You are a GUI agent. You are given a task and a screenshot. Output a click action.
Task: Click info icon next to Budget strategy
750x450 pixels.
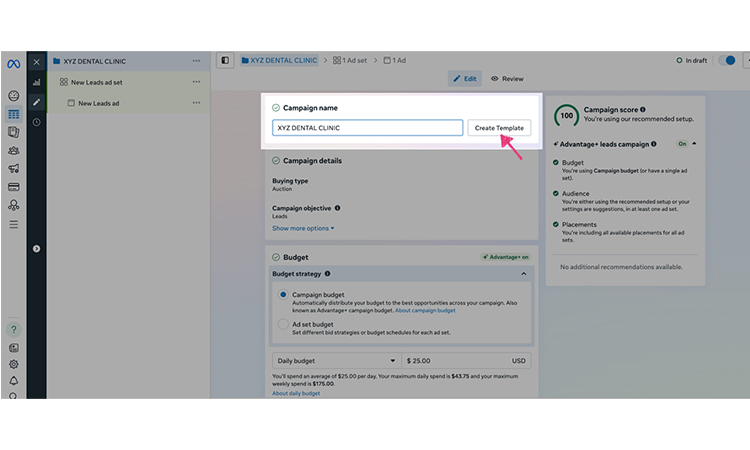coord(328,274)
